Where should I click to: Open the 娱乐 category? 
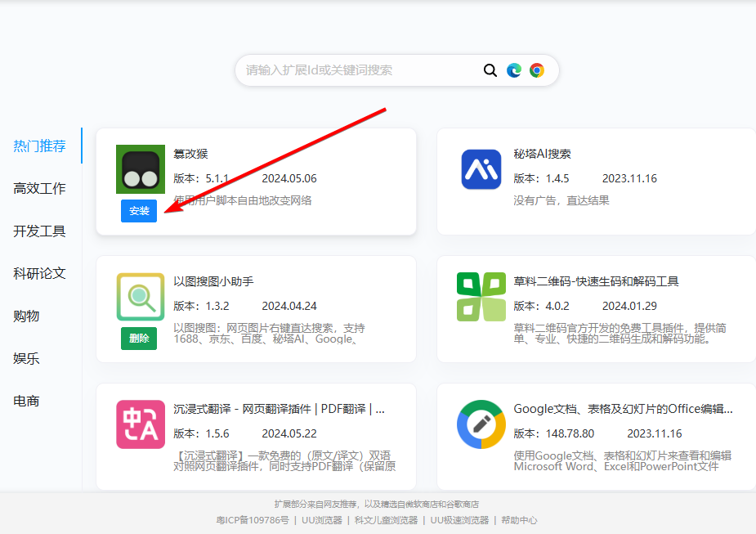click(26, 358)
